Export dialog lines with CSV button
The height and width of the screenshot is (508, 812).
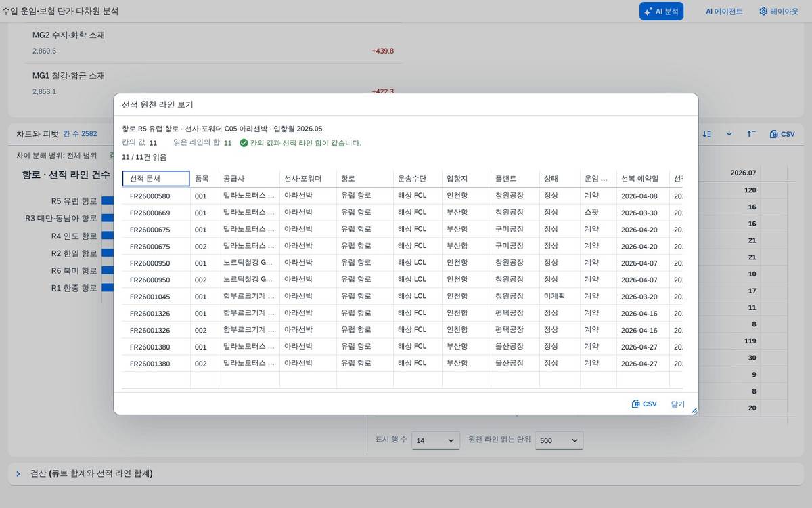644,404
